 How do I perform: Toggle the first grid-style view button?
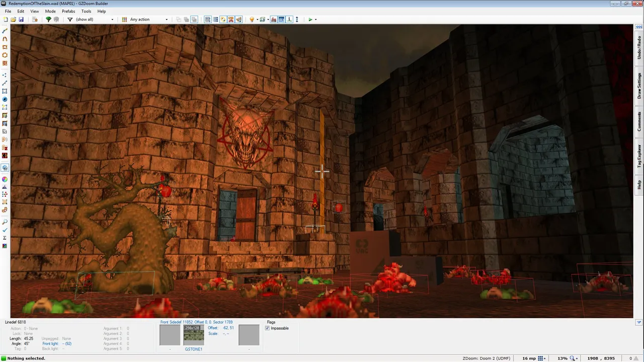[x=207, y=19]
